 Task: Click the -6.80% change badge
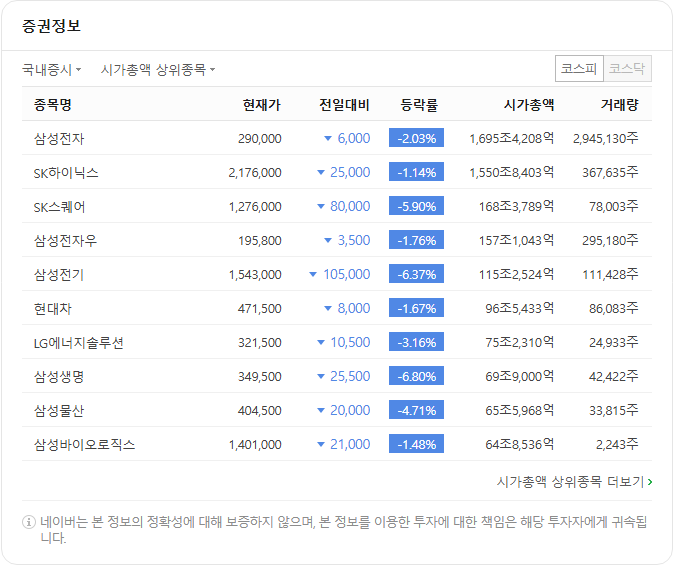pyautogui.click(x=416, y=376)
